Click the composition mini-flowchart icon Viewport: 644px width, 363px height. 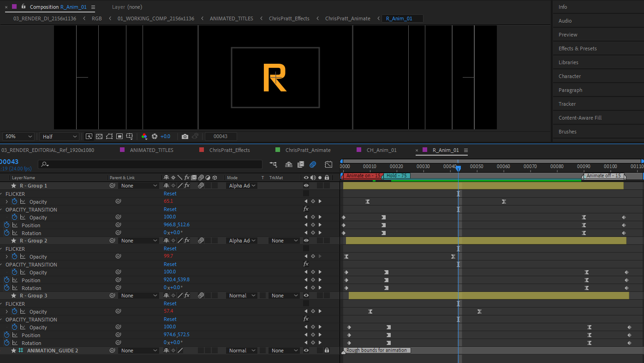[x=274, y=164]
